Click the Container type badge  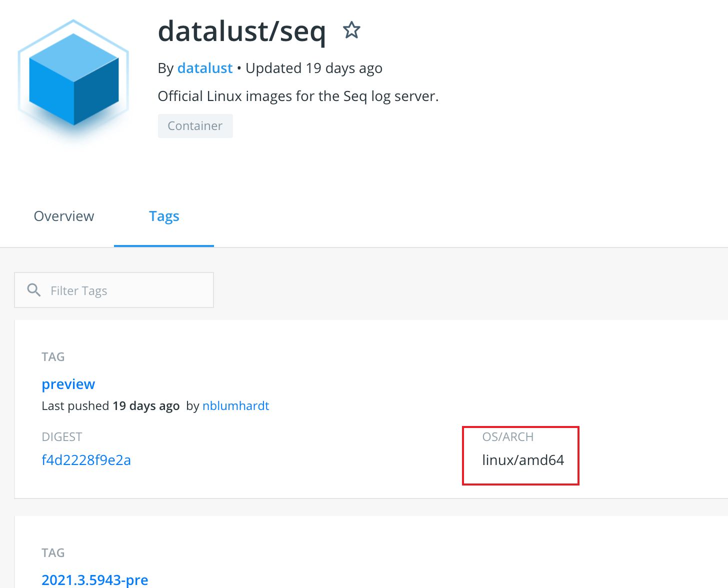point(195,125)
